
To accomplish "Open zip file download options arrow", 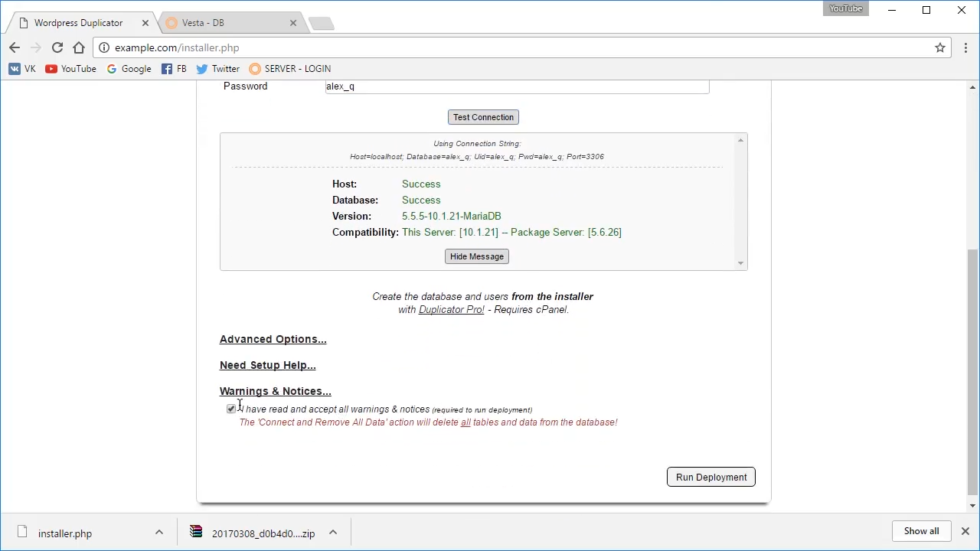I will tap(333, 533).
